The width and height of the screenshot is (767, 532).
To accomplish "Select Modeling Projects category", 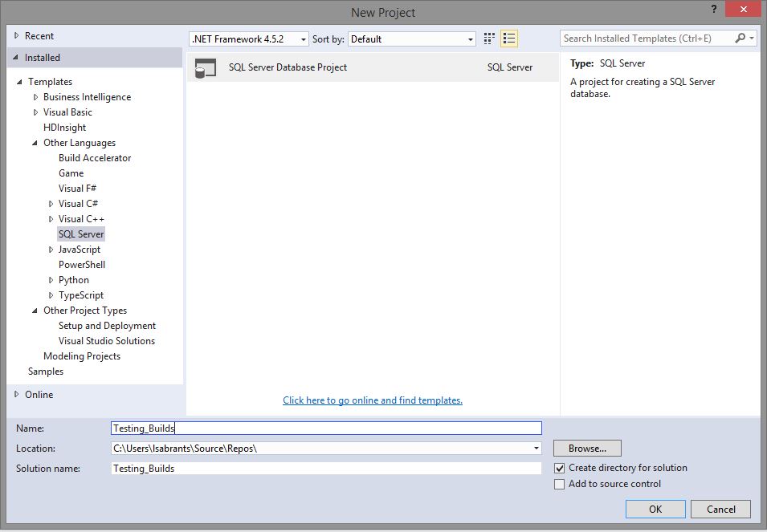I will [82, 356].
